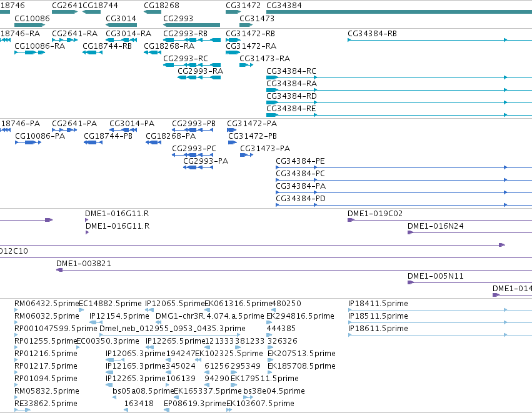Click protein CG34384-PD
The width and height of the screenshot is (532, 413).
click(404, 206)
